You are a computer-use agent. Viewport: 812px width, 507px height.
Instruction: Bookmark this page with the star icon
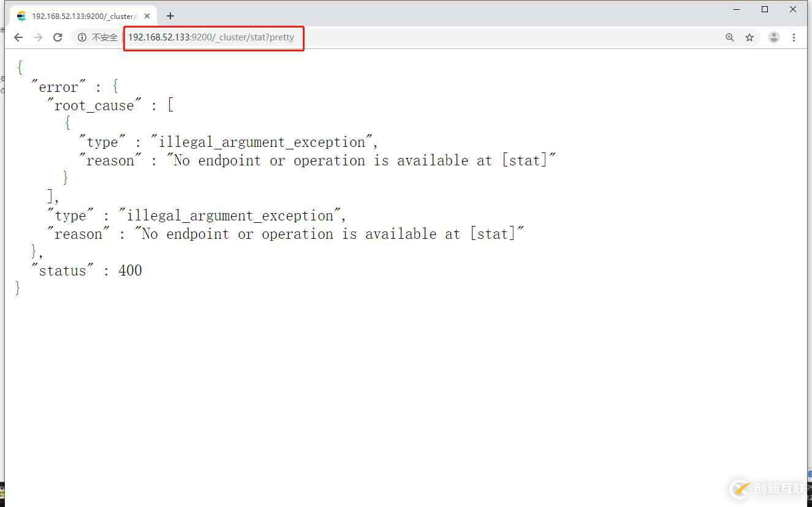[x=749, y=37]
